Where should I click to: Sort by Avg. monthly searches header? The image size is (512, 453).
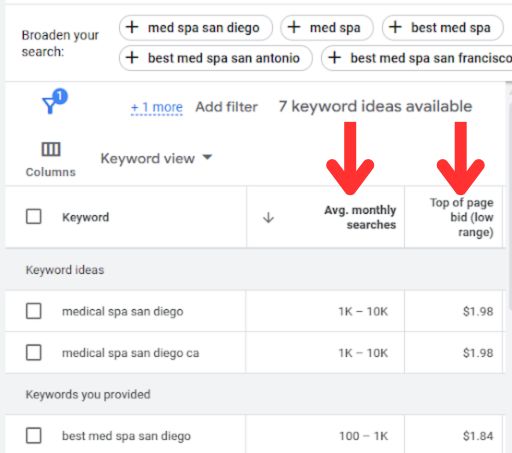point(360,217)
